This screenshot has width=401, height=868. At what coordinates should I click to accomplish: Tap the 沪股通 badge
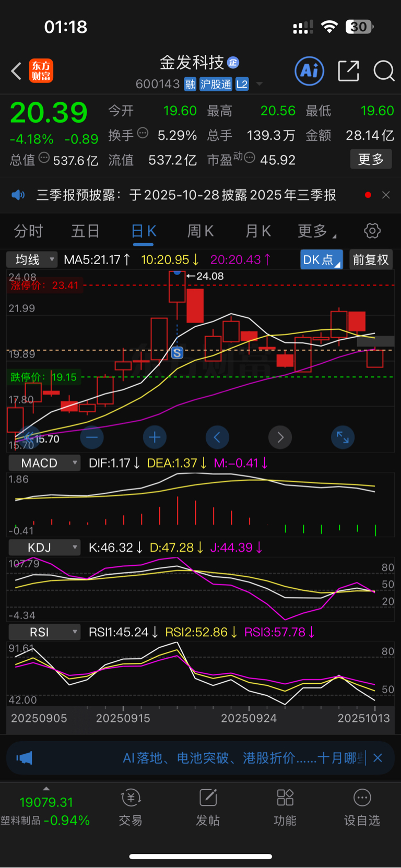tap(216, 84)
